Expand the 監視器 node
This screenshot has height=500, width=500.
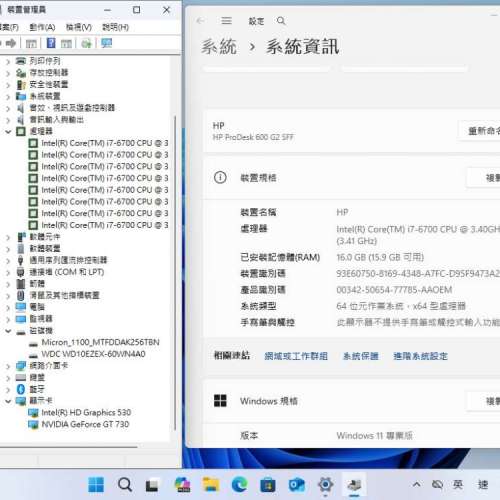(8, 319)
